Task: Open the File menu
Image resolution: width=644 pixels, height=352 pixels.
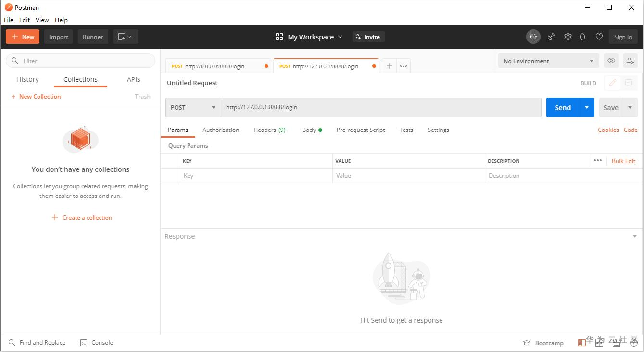Action: [x=9, y=20]
